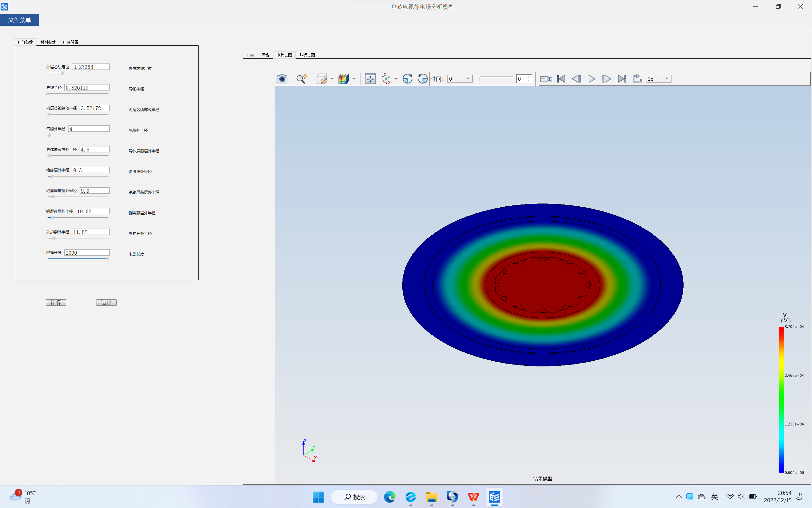Open the 几何 view tab
Image resolution: width=812 pixels, height=508 pixels.
pos(250,55)
